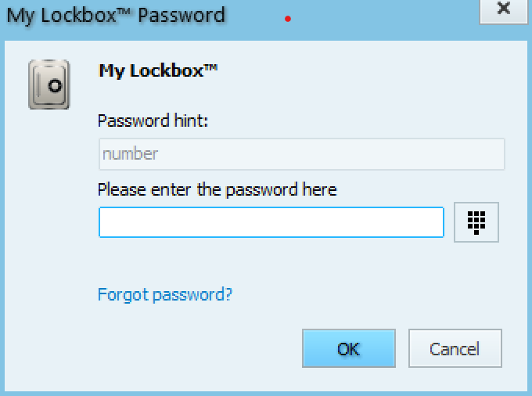Click the password hint box showing number
Viewport: 532px width, 396px height.
click(302, 154)
